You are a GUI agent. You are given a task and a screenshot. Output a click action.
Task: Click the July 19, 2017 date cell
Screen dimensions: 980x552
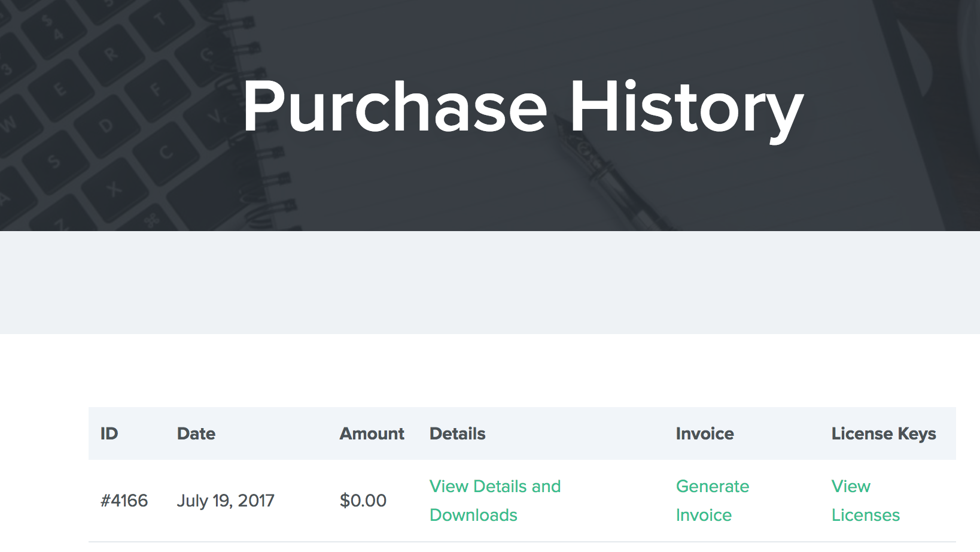pos(226,501)
